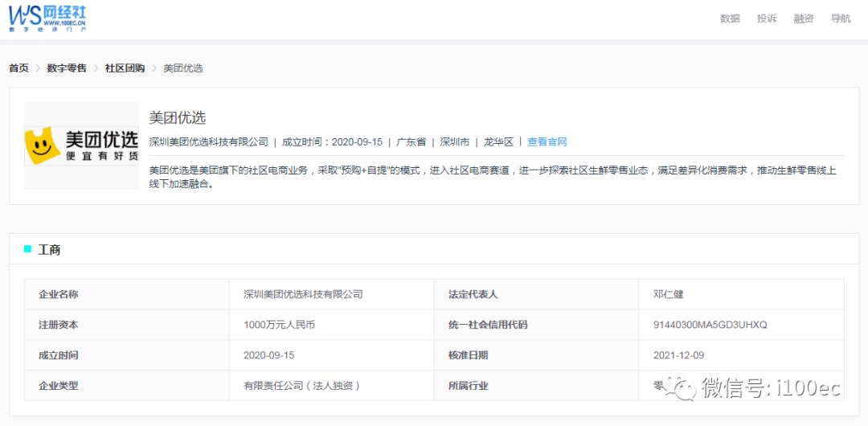Select code 91440300MA5GD3UHXQ cell
Image resolution: width=868 pixels, height=426 pixels.
click(x=742, y=325)
